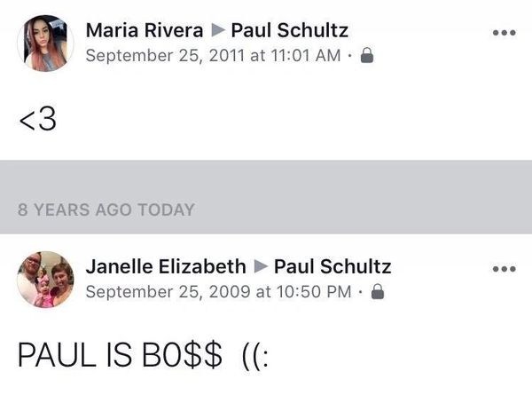
Task: Click the "8 YEARS AGO TODAY" section label
Action: tap(106, 210)
